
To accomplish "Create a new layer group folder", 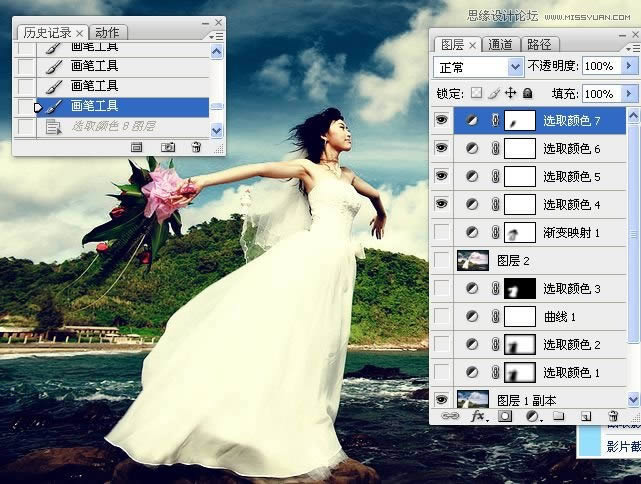I will point(559,415).
